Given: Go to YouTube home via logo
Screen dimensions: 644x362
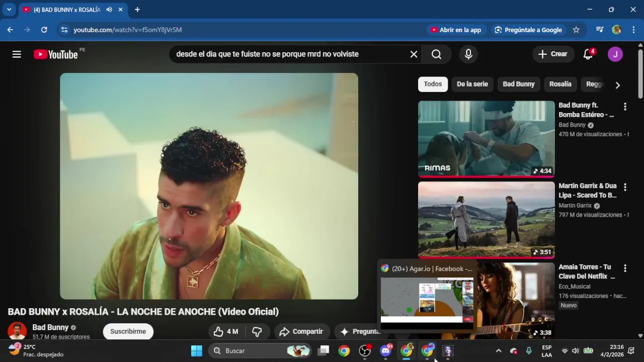Looking at the screenshot, I should 55,54.
